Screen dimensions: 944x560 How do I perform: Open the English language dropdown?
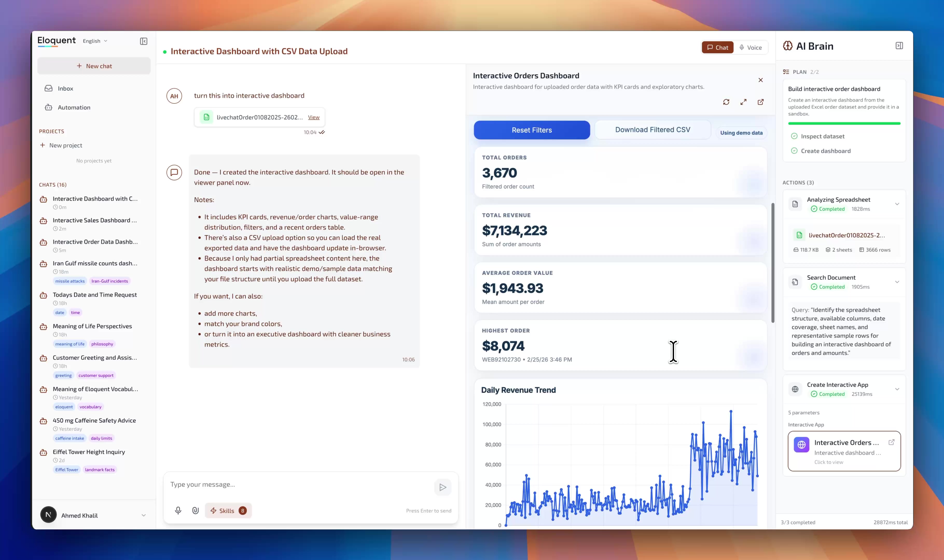tap(95, 41)
